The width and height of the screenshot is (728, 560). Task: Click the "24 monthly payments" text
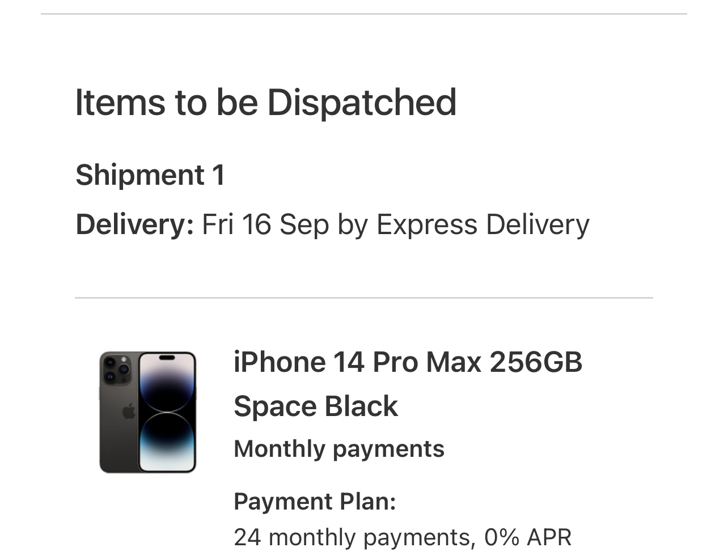[352, 537]
